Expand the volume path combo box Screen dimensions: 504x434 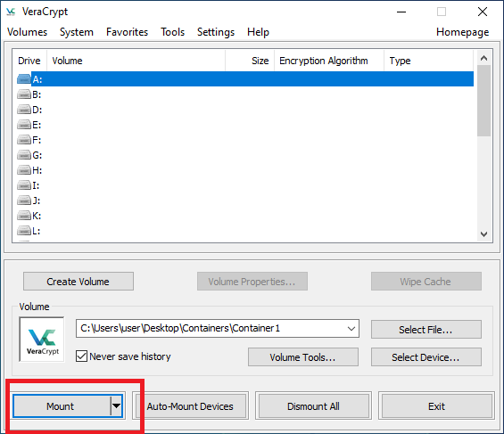pyautogui.click(x=351, y=328)
